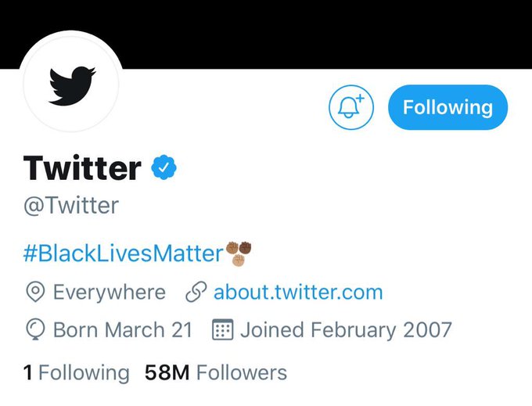Click the Joined February 2007 text
Screen dimensions: 532x406
point(346,329)
